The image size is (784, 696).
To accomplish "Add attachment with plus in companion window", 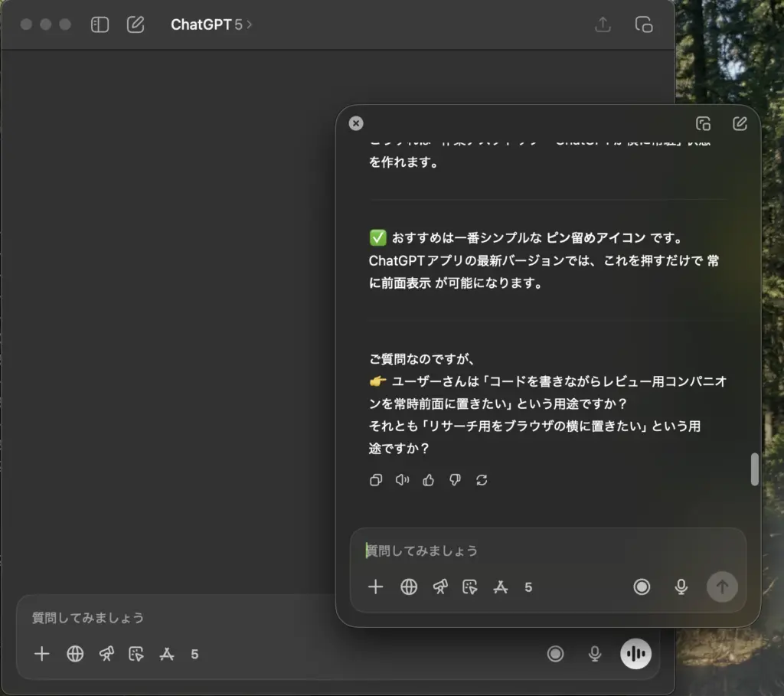I will click(375, 587).
